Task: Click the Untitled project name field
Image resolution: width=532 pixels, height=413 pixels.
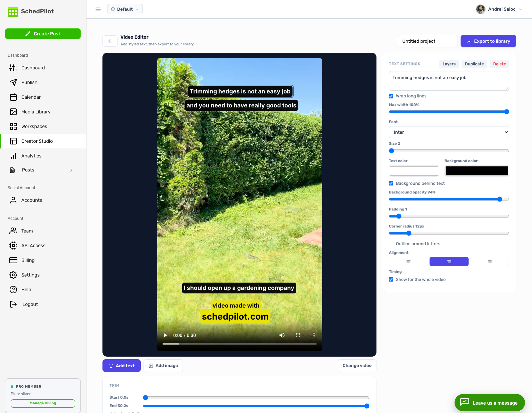Action: click(x=428, y=41)
